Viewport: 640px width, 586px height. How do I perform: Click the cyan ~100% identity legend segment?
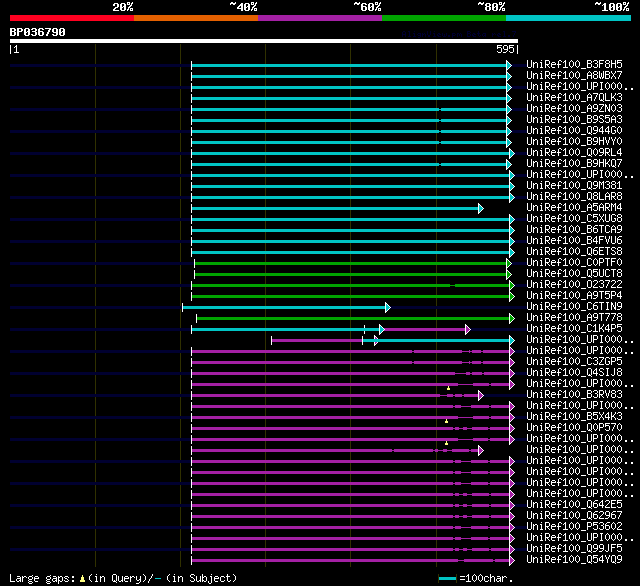569,18
